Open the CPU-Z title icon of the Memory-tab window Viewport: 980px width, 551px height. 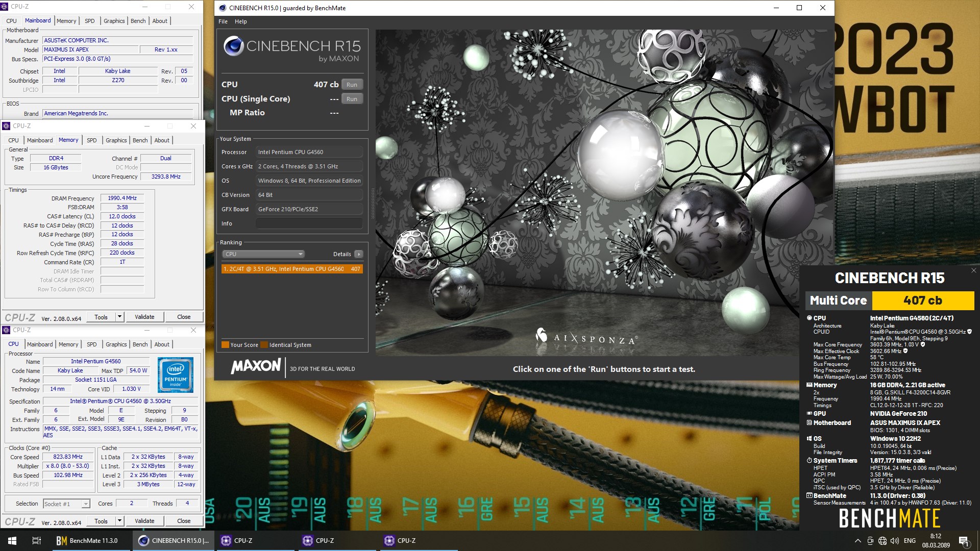click(x=6, y=126)
